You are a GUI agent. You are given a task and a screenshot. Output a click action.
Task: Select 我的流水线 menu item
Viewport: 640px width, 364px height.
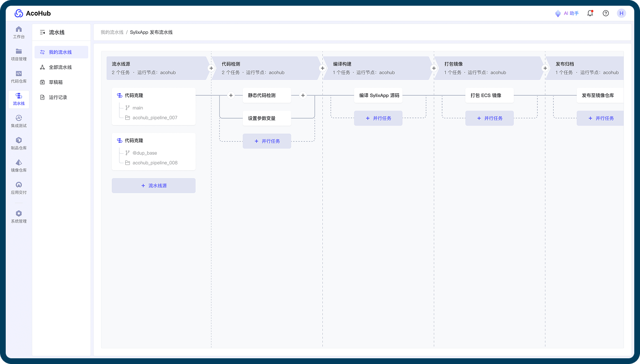[61, 52]
